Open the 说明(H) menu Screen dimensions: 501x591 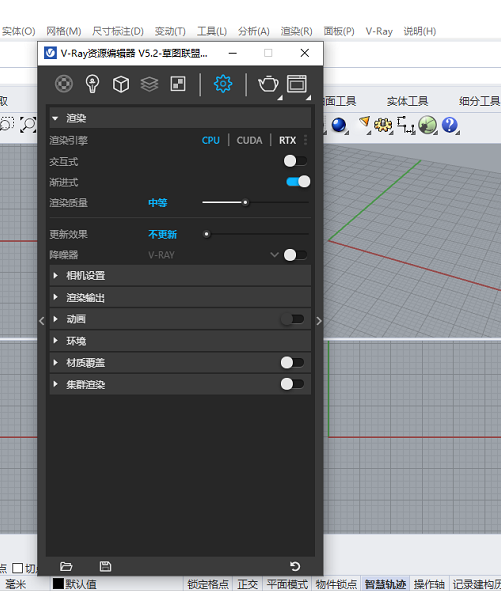pyautogui.click(x=420, y=31)
